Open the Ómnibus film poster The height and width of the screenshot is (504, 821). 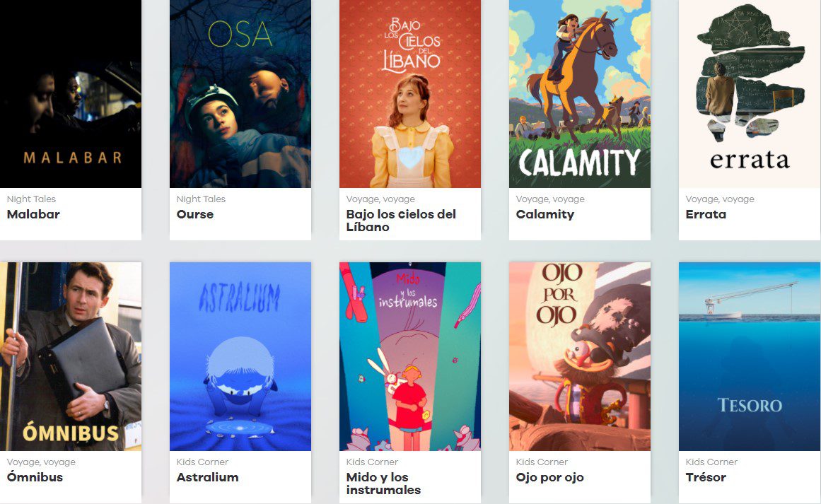tap(71, 356)
